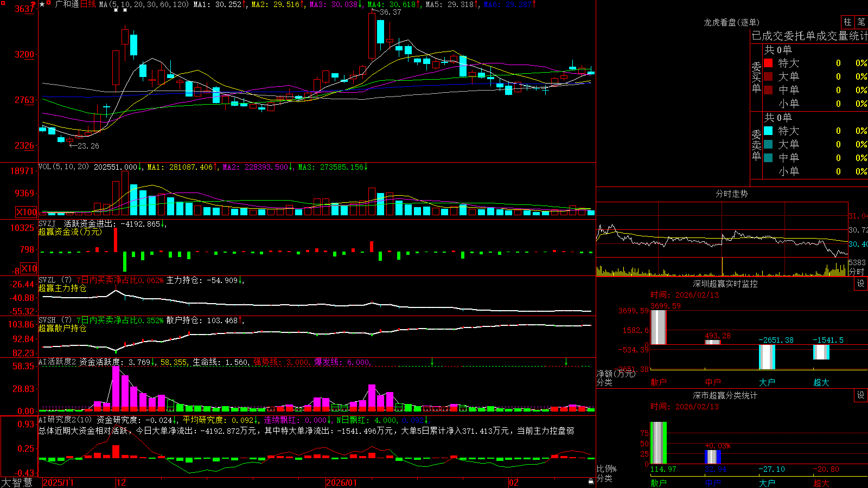868x488 pixels.
Task: Click the 委买单 大单 dark red legend square
Action: [x=768, y=76]
